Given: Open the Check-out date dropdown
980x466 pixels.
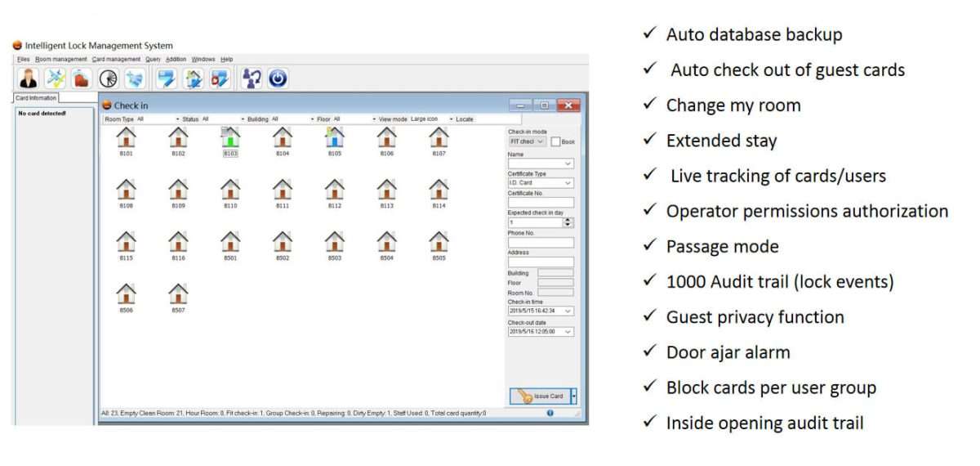Looking at the screenshot, I should point(541,331).
